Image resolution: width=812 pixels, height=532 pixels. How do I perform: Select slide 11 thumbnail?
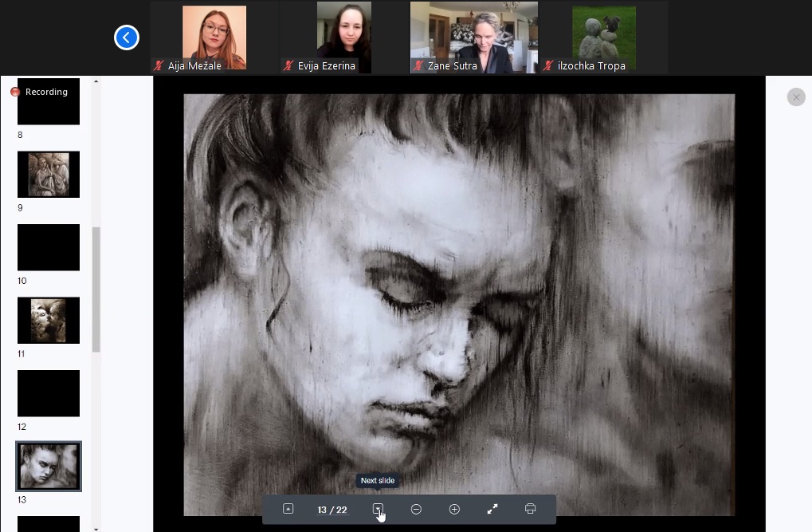pyautogui.click(x=49, y=321)
